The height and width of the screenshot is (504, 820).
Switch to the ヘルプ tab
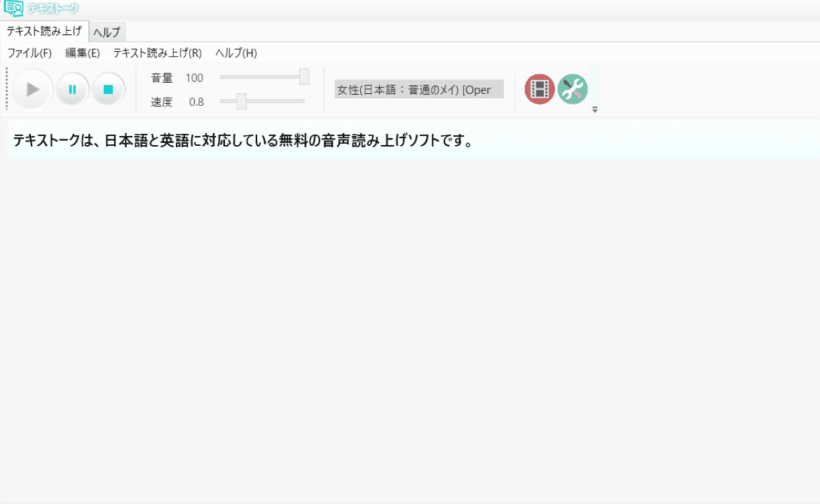(x=107, y=32)
